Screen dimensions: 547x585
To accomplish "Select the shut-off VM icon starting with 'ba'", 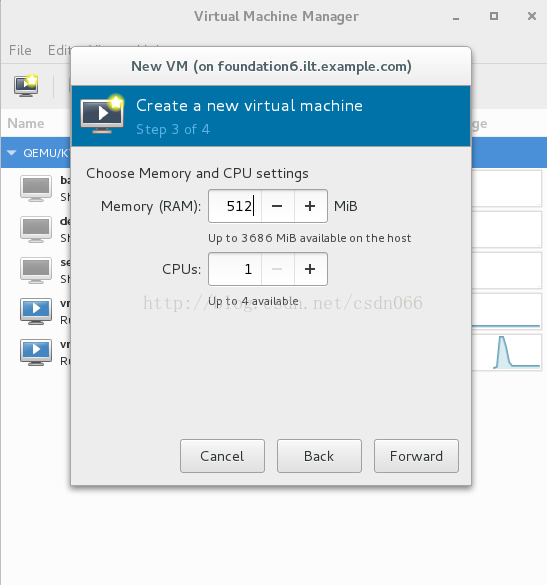I will coord(36,188).
